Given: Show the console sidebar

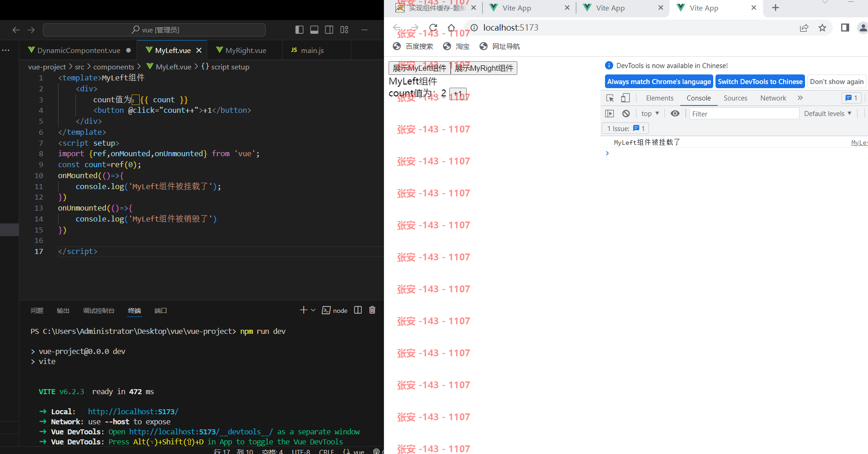Looking at the screenshot, I should coord(610,113).
